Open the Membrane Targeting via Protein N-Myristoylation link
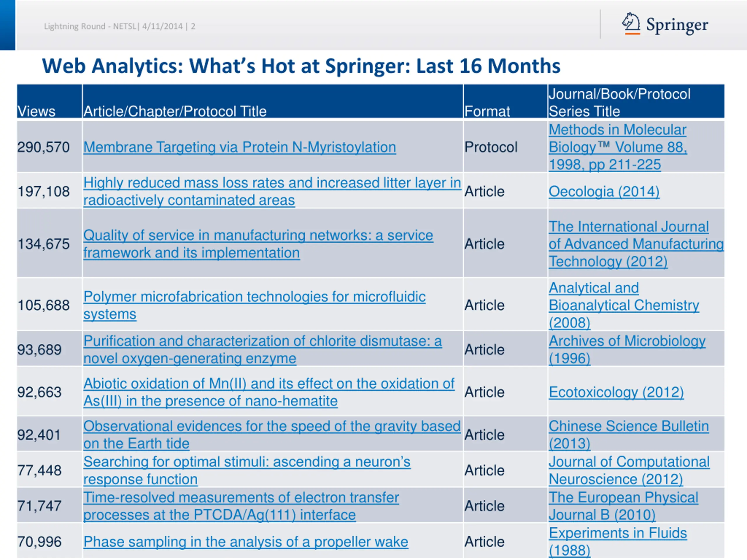 click(x=240, y=147)
